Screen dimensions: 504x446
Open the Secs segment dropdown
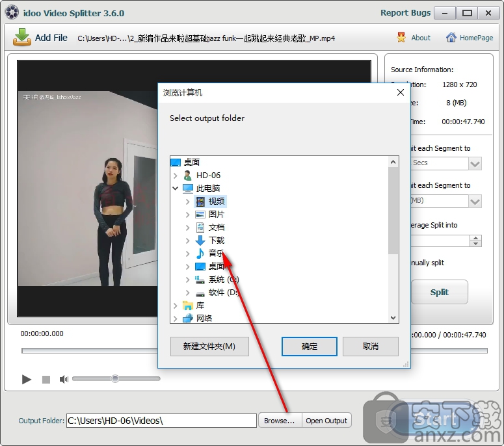coord(475,164)
